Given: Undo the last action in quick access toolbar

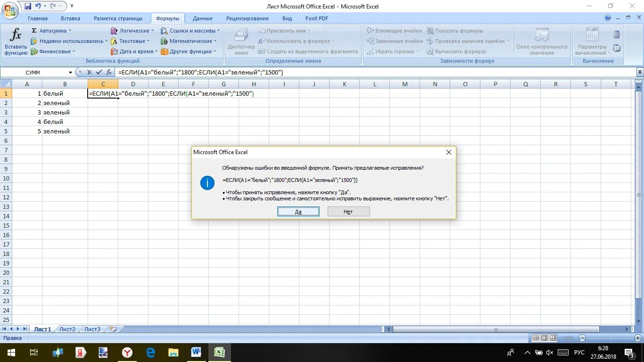Looking at the screenshot, I should pyautogui.click(x=39, y=6).
